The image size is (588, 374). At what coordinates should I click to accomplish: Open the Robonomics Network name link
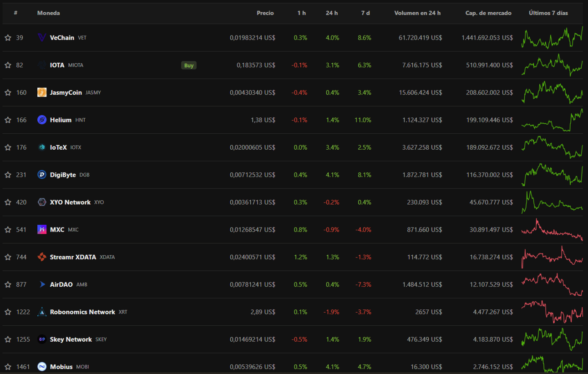82,312
